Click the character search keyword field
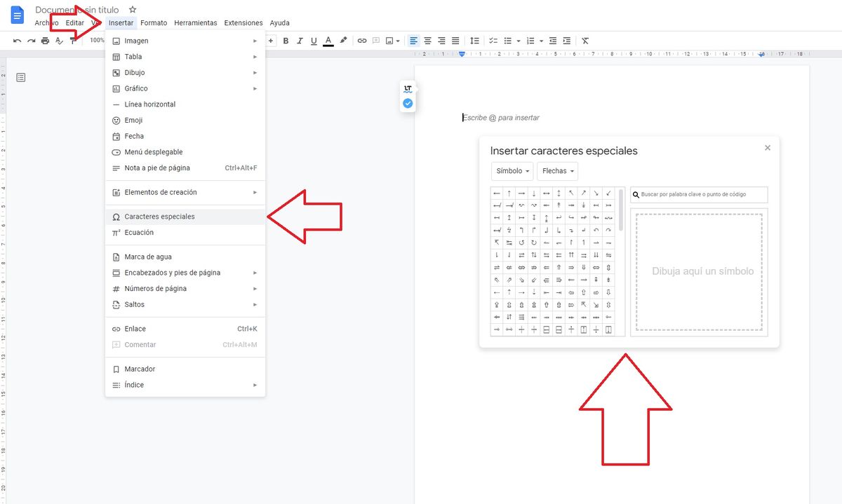Image resolution: width=842 pixels, height=504 pixels. [698, 194]
